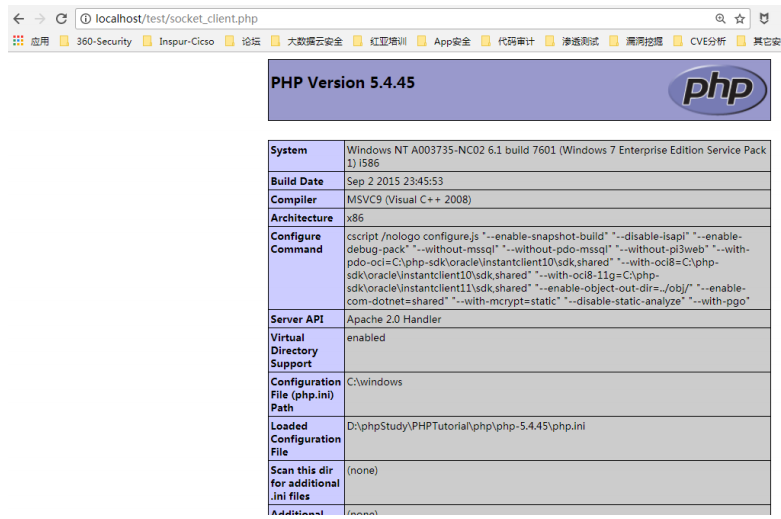Click the Build Date row label
Viewport: 781px width, 519px height.
point(297,181)
